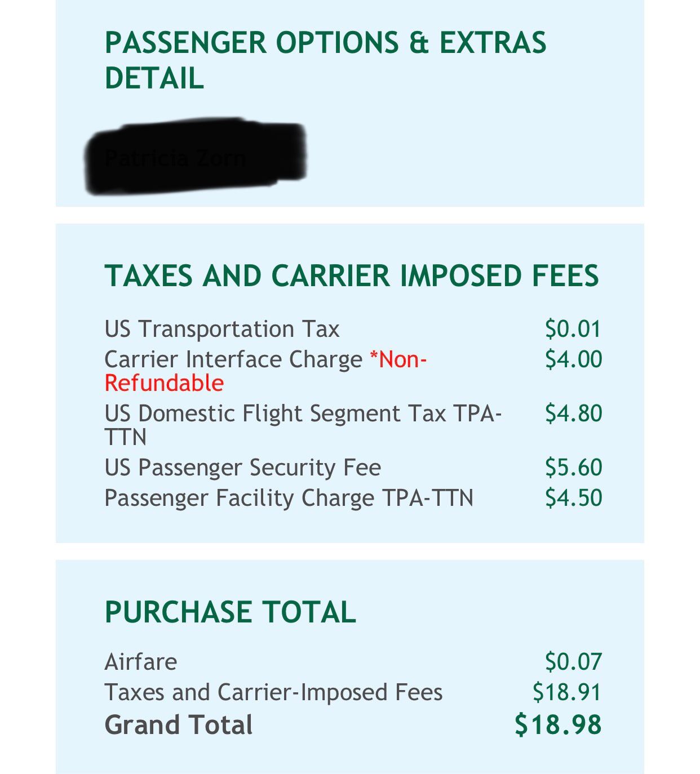
Task: Click the $4.00 carrier charge amount
Action: (x=573, y=359)
